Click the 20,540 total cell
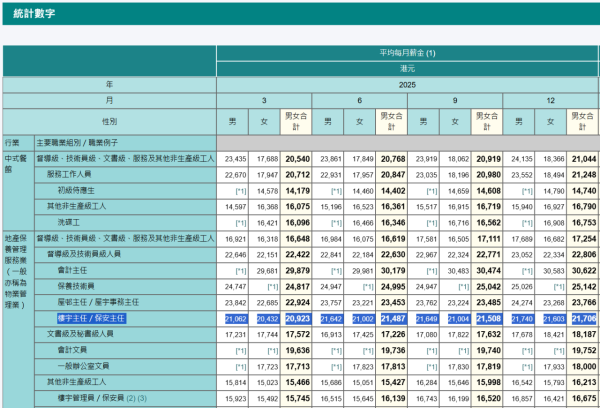 click(x=296, y=159)
